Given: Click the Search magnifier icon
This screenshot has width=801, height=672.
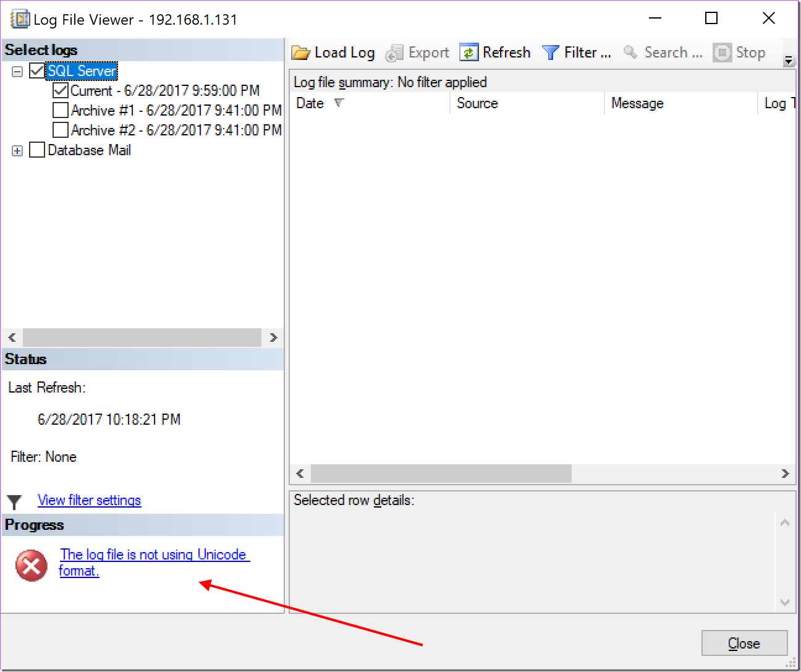Looking at the screenshot, I should pos(630,53).
